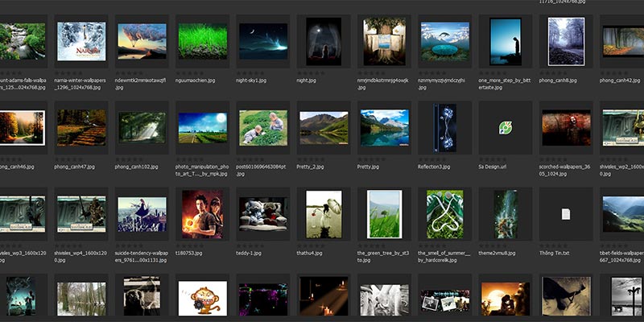The width and height of the screenshot is (644, 322).
Task: Click the file name Pretty_2.jpg
Action: (310, 167)
